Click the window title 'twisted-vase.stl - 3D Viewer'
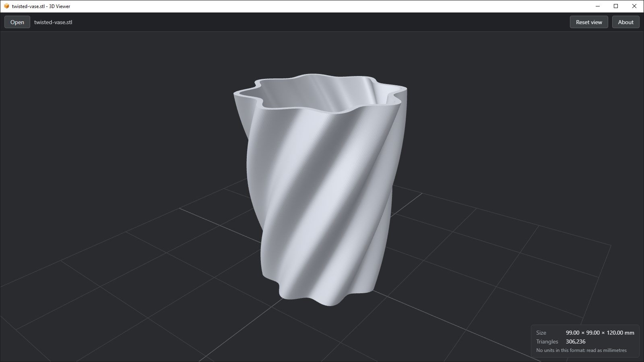 [41, 6]
